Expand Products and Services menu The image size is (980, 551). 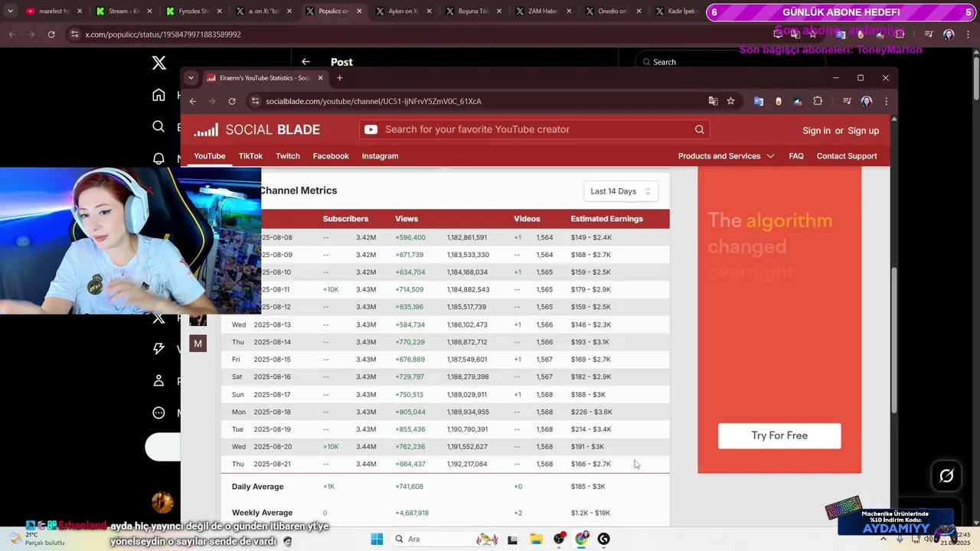click(x=726, y=156)
